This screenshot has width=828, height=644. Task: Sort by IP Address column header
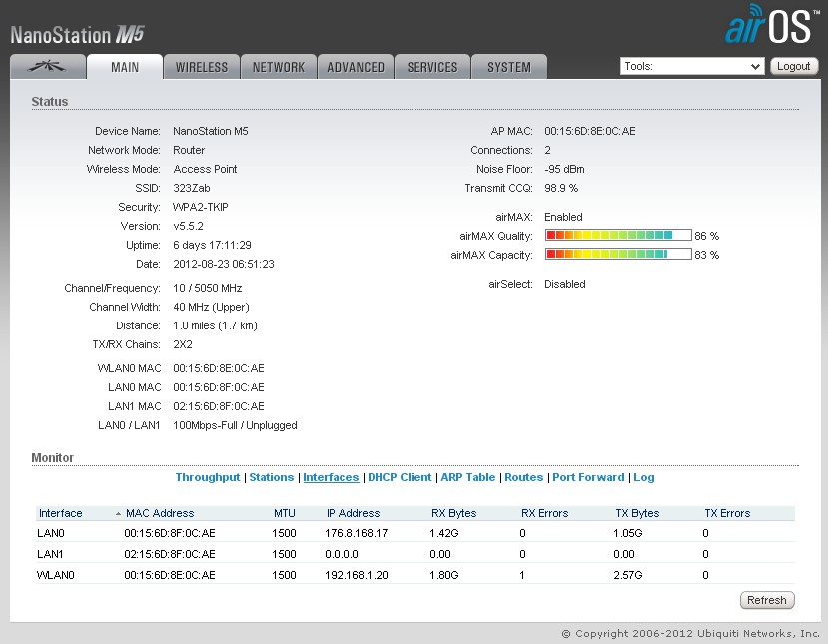tap(353, 513)
